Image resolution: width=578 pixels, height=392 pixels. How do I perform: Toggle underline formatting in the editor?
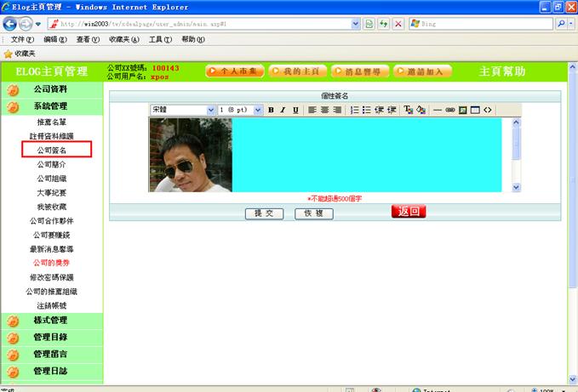tap(295, 111)
